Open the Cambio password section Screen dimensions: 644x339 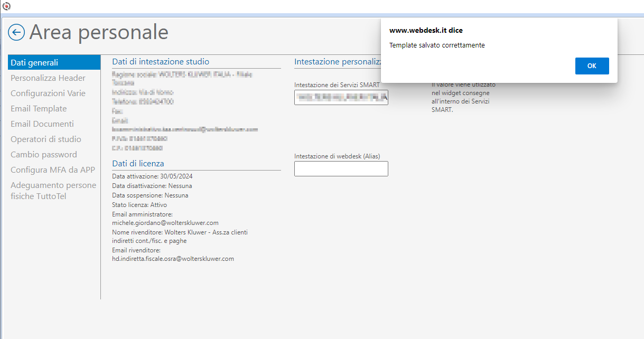click(x=44, y=154)
